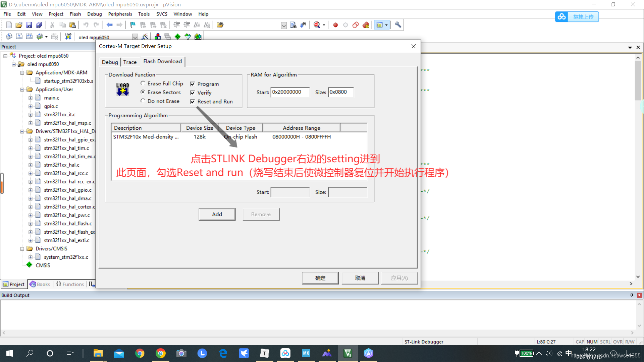The image size is (644, 362).
Task: Switch to the Books panel tab
Action: (x=40, y=284)
